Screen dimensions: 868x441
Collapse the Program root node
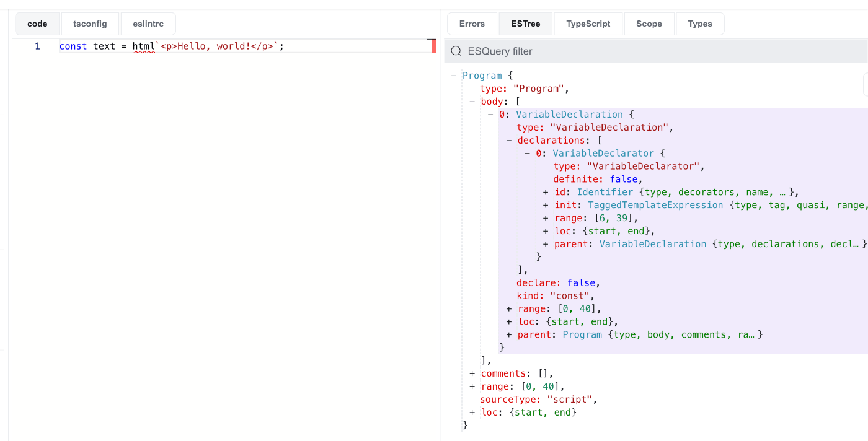(x=453, y=75)
